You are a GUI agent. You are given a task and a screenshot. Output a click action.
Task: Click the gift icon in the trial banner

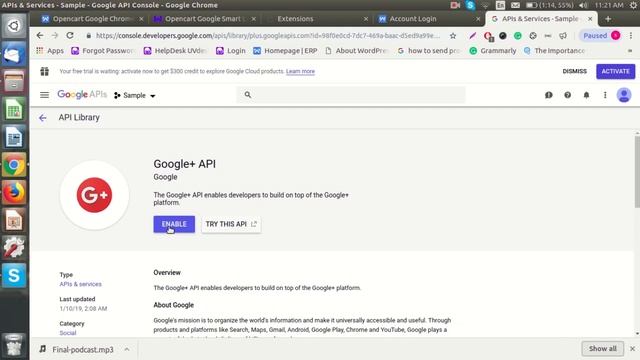(x=44, y=71)
